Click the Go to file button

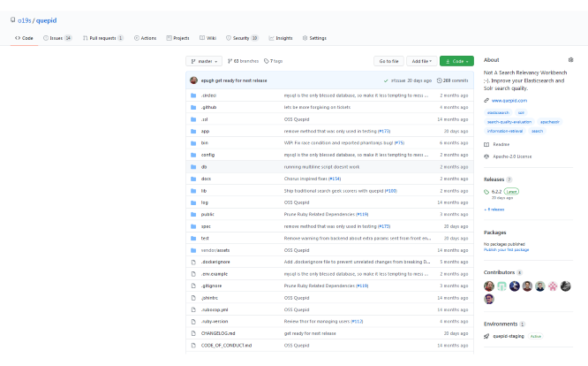[x=388, y=61]
